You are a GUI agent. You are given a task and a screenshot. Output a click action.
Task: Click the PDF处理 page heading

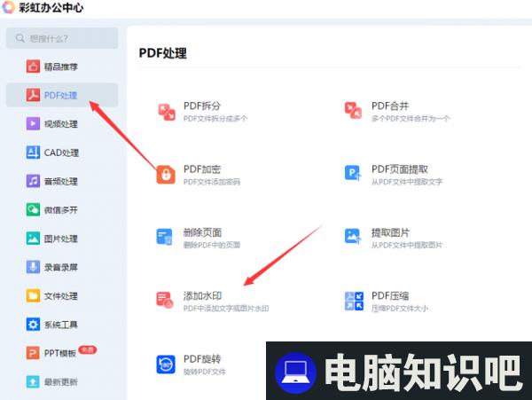[163, 53]
